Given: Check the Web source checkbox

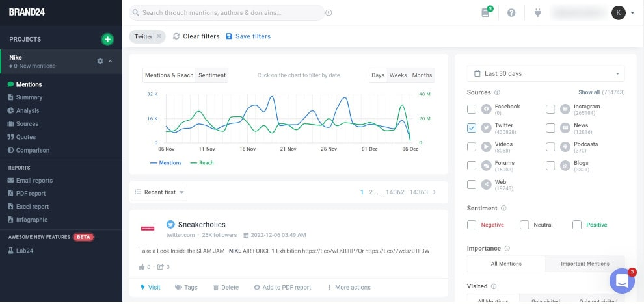Looking at the screenshot, I should 472,184.
